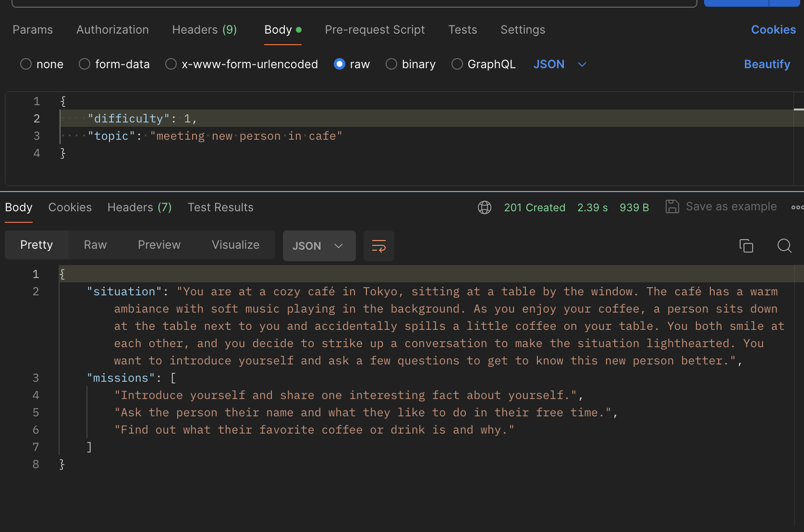Click the Send button at top right
804x532 pixels.
(736, 3)
